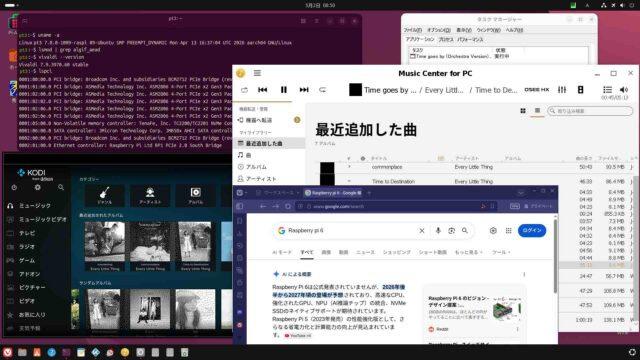Toggle the Vivaldi side panel
This screenshot has width=640, height=360.
240,207
